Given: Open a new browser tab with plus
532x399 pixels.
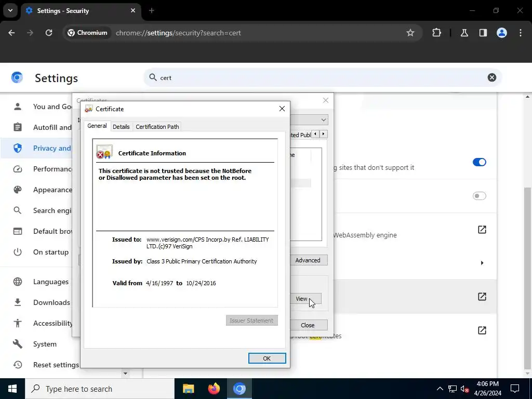Looking at the screenshot, I should click(x=152, y=10).
